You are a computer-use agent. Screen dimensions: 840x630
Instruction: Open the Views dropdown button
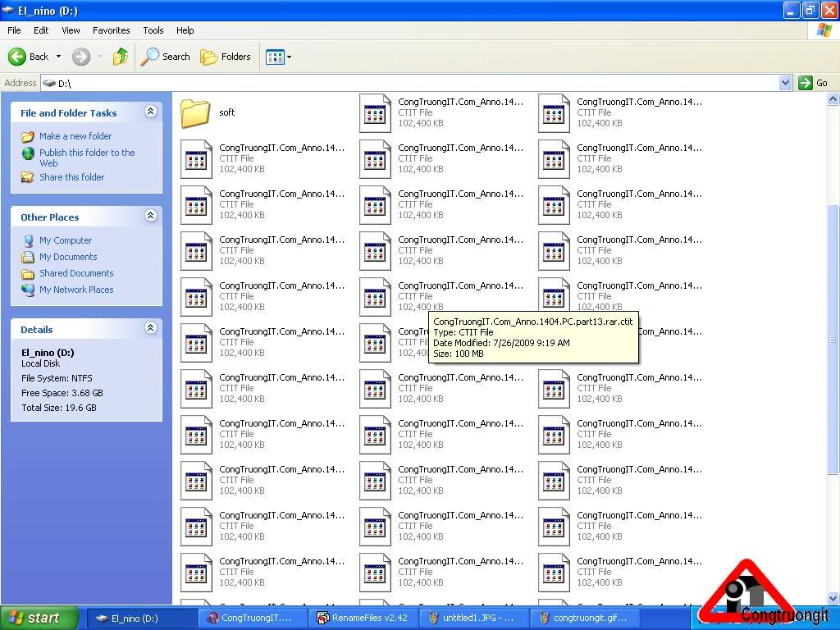point(278,57)
